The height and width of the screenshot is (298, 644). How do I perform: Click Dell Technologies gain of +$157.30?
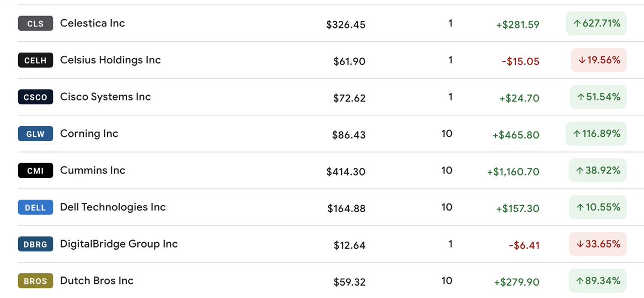[517, 208]
